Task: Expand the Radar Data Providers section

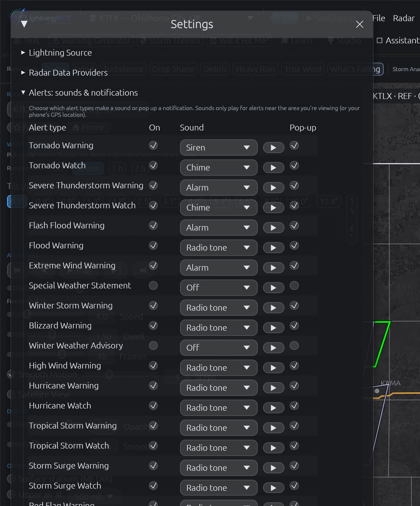Action: point(64,73)
